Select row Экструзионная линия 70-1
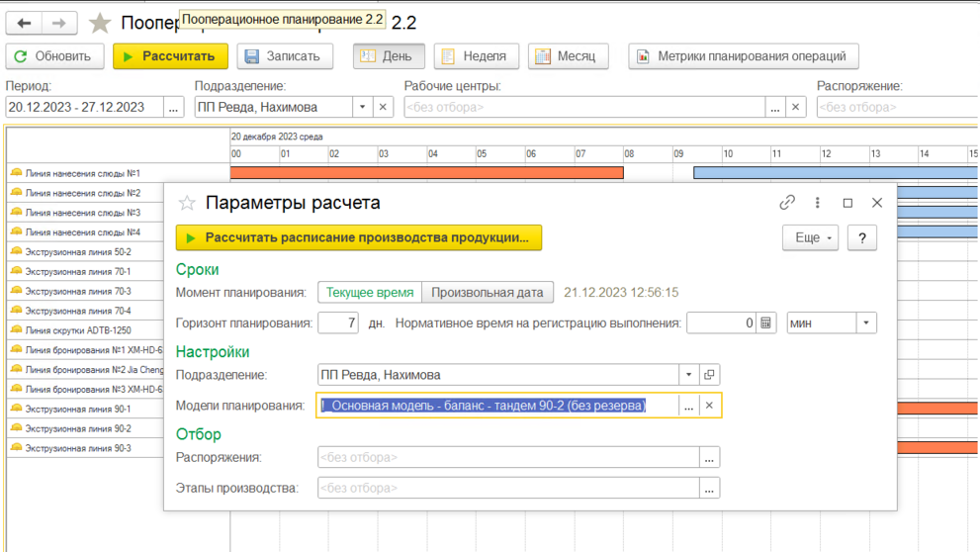Screen dimensions: 980x552 [86, 271]
